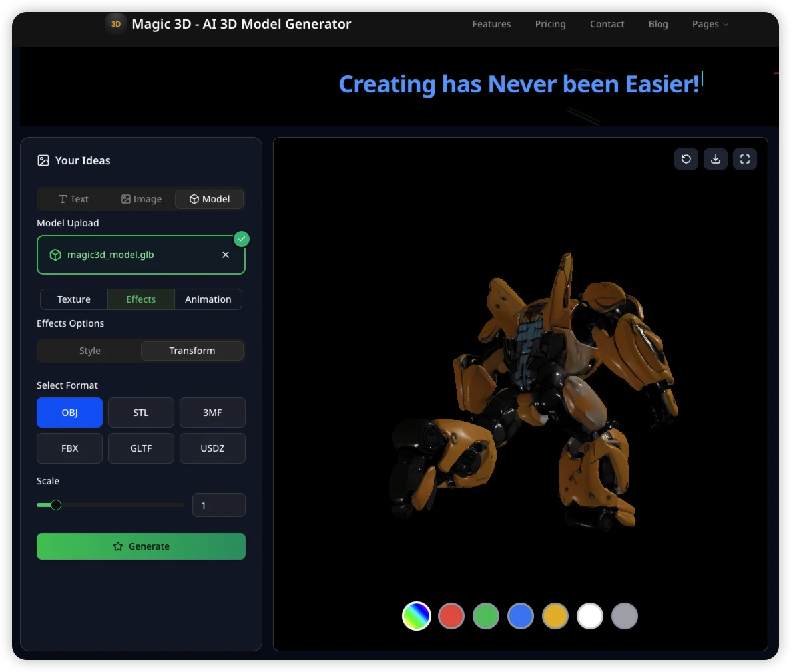Pick the blue color swatch

pos(521,616)
